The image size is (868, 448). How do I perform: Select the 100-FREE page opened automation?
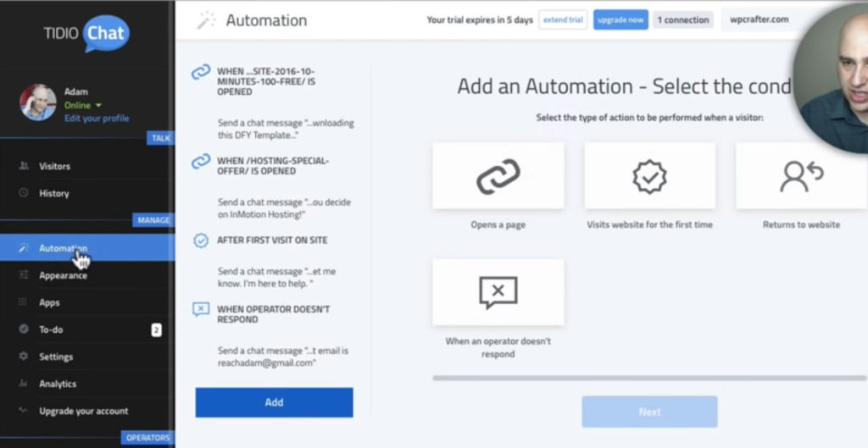tap(265, 81)
